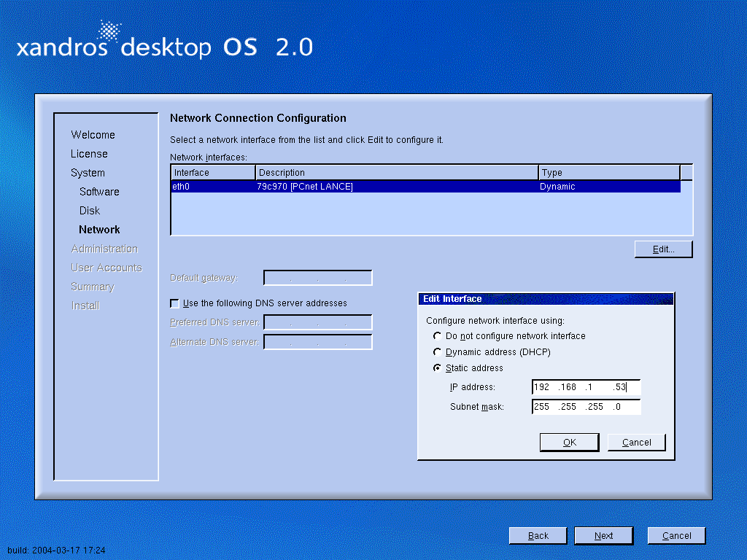The image size is (747, 560).
Task: Click the Interface column header
Action: coord(213,173)
